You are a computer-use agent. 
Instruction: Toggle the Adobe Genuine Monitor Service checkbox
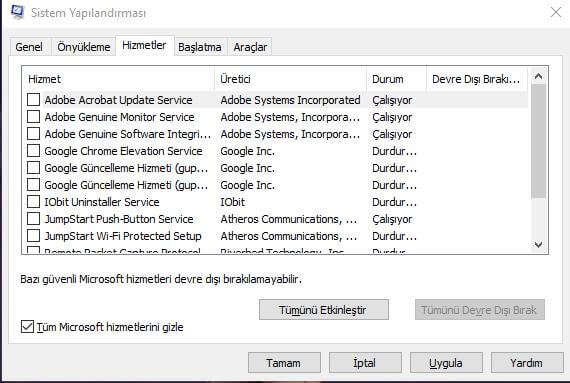click(33, 117)
